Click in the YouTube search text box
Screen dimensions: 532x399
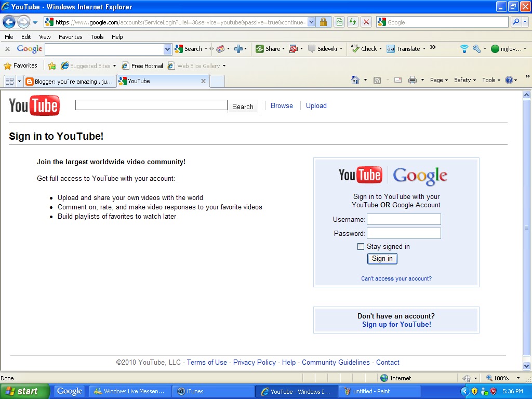[151, 105]
